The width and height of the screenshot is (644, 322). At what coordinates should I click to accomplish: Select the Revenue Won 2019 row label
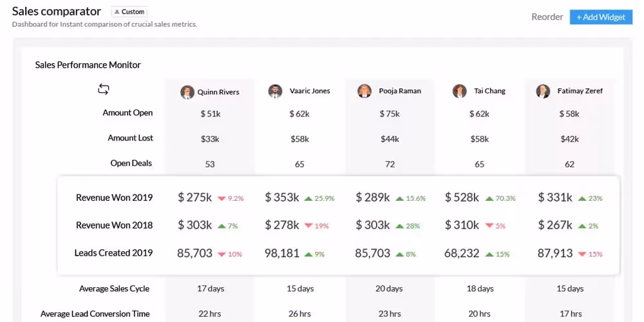[x=114, y=198]
